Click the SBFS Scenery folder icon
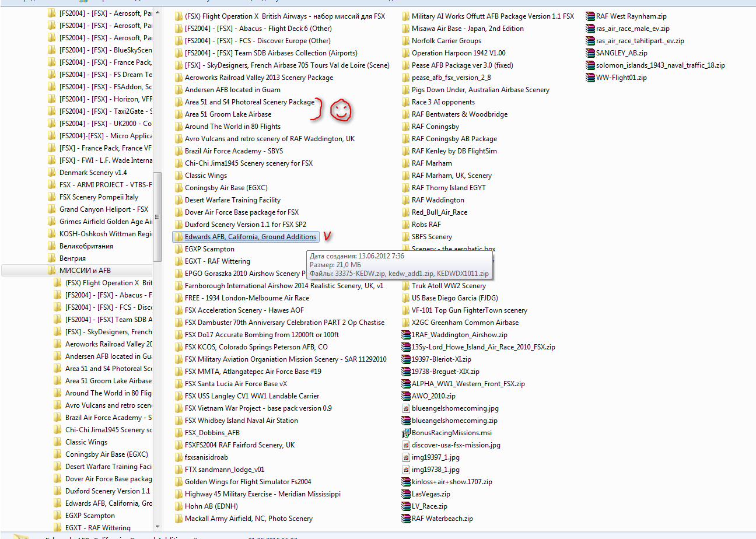 coord(406,237)
